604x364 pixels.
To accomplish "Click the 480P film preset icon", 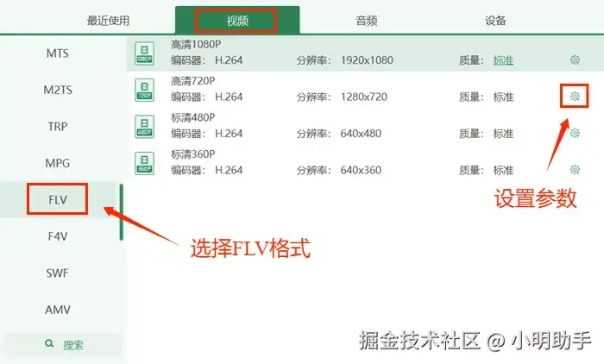I will tap(144, 126).
